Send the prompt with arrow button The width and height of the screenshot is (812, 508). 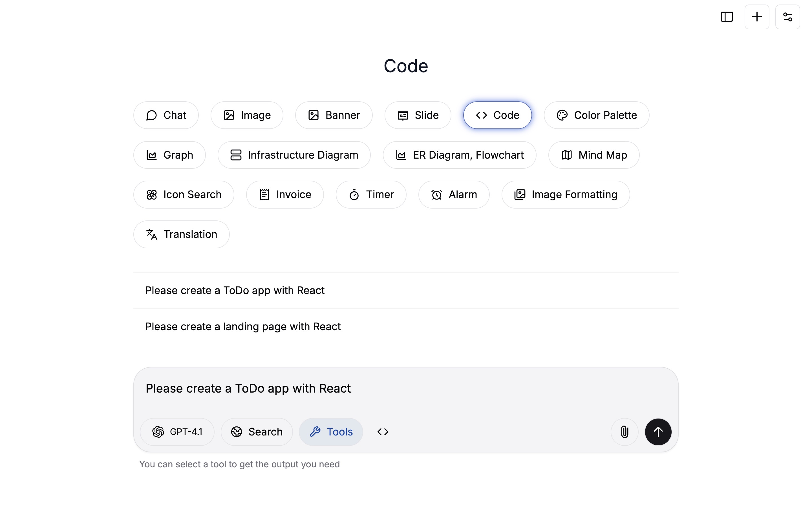pyautogui.click(x=658, y=432)
